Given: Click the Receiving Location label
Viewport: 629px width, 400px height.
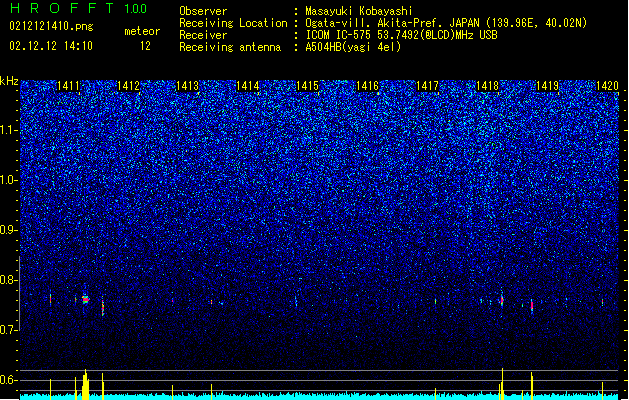Looking at the screenshot, I should point(233,23).
